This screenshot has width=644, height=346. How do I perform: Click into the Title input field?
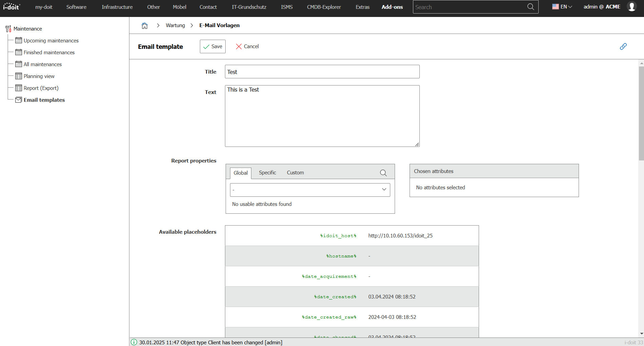322,72
